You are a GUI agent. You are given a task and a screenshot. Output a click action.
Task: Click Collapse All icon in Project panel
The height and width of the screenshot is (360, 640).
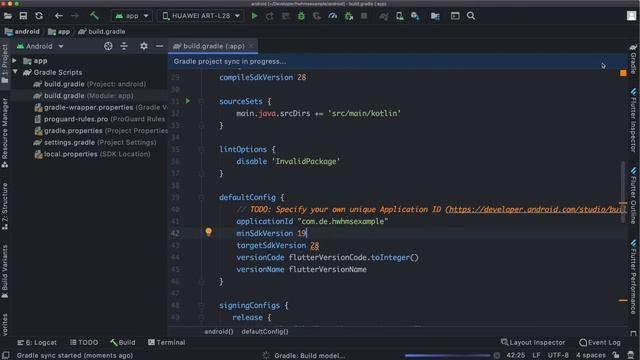(x=124, y=46)
